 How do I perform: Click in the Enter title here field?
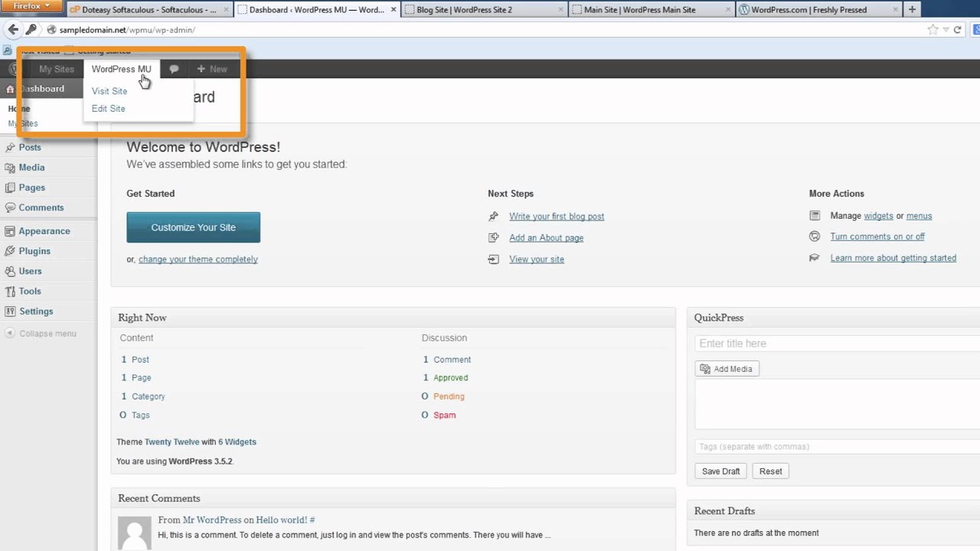(837, 344)
